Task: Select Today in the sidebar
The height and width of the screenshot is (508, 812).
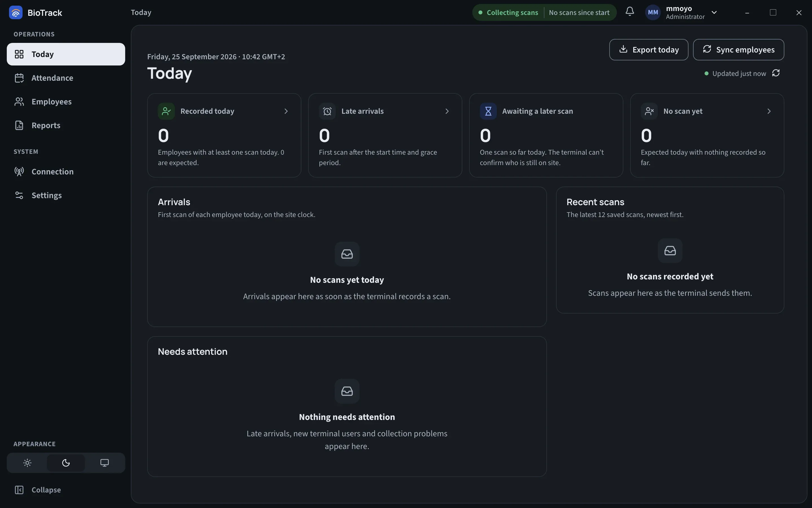Action: (x=66, y=54)
